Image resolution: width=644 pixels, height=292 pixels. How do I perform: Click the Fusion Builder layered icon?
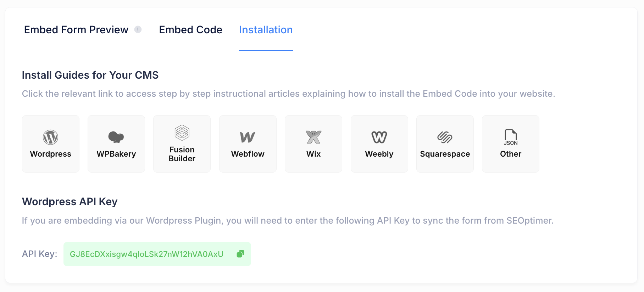coord(182,133)
